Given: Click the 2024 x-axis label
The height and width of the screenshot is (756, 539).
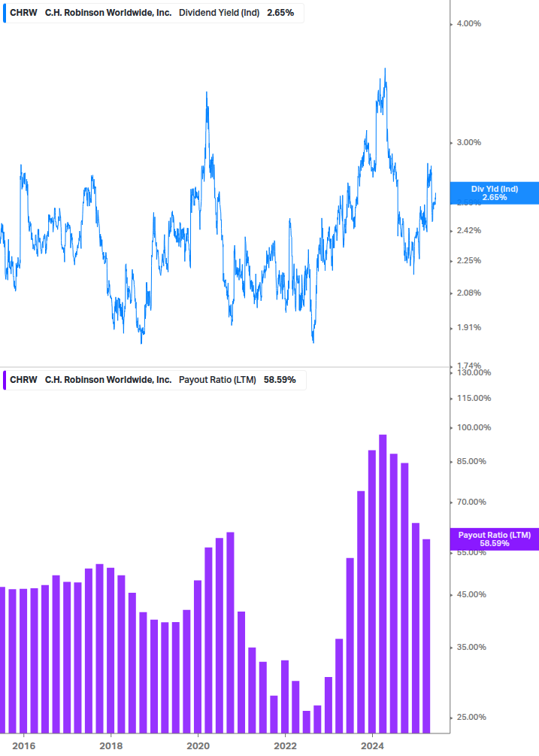Looking at the screenshot, I should tap(372, 746).
